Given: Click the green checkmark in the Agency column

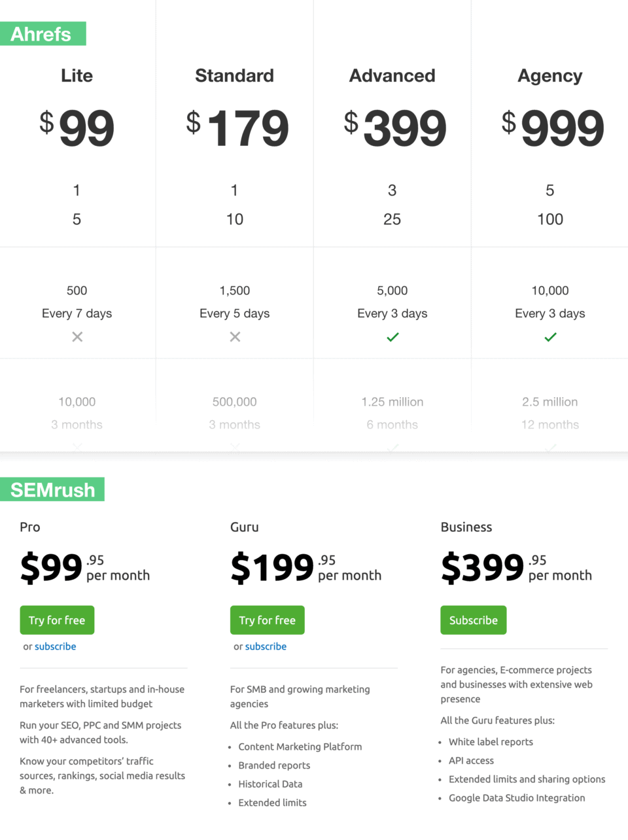Looking at the screenshot, I should pyautogui.click(x=550, y=337).
